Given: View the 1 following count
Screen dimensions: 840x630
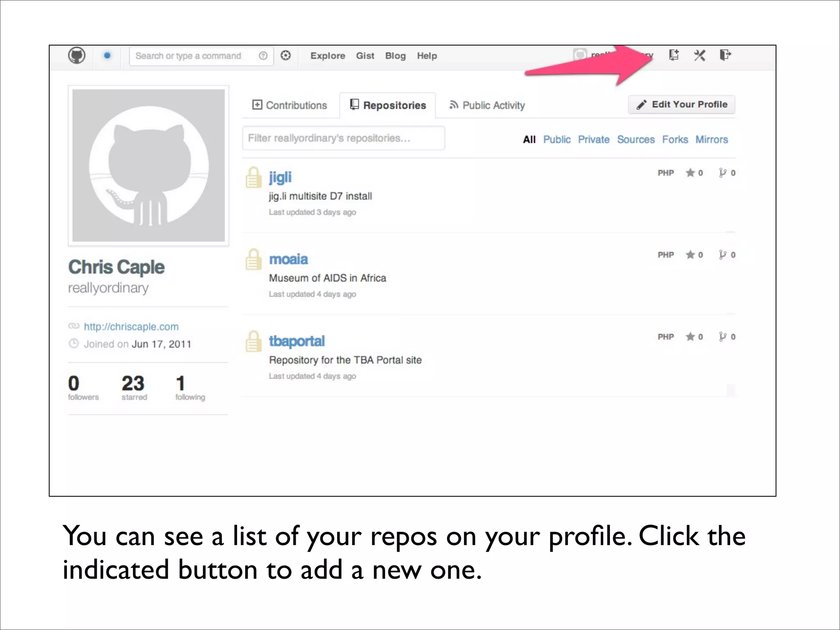Looking at the screenshot, I should (x=190, y=388).
